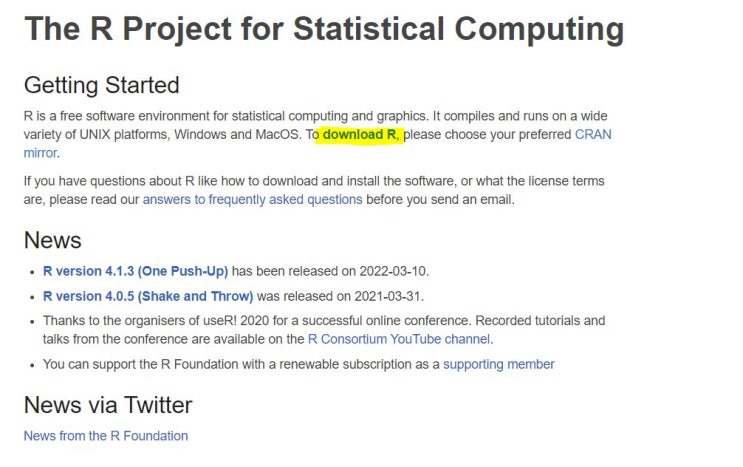This screenshot has width=743, height=467.
Task: Click the bullet beside R version 4.1.3
Action: click(31, 271)
